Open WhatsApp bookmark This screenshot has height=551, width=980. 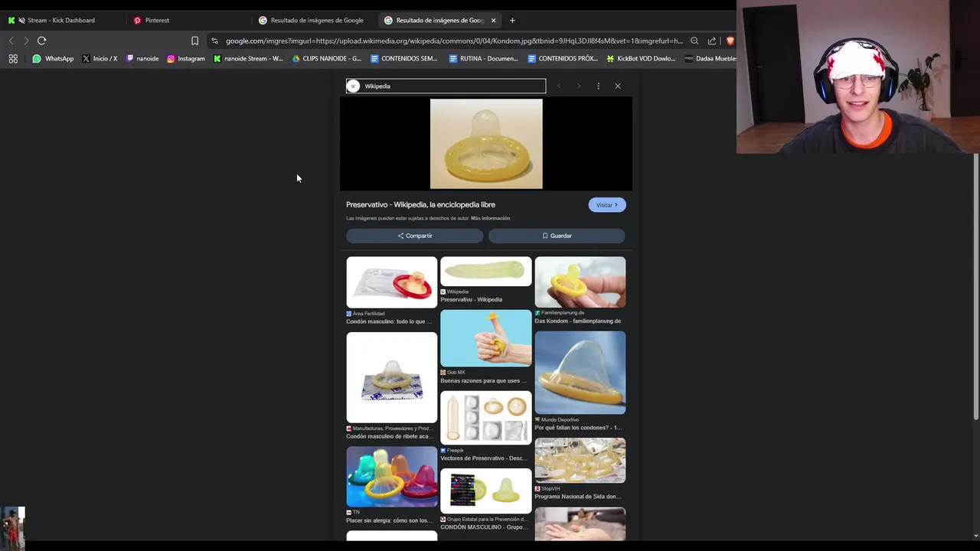[x=53, y=58]
